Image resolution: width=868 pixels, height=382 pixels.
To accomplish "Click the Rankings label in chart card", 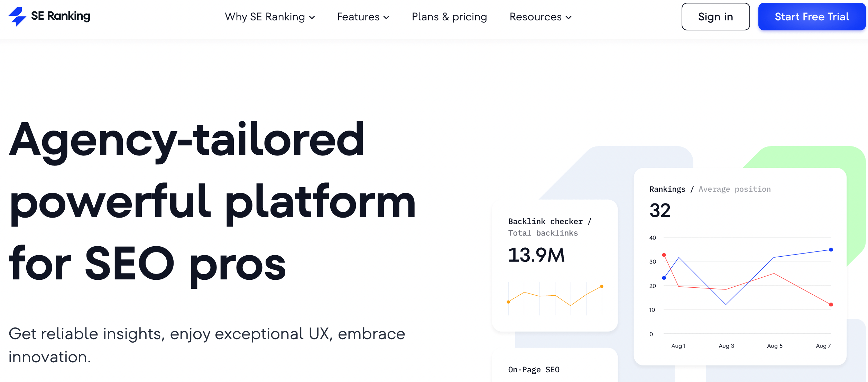I will [667, 189].
